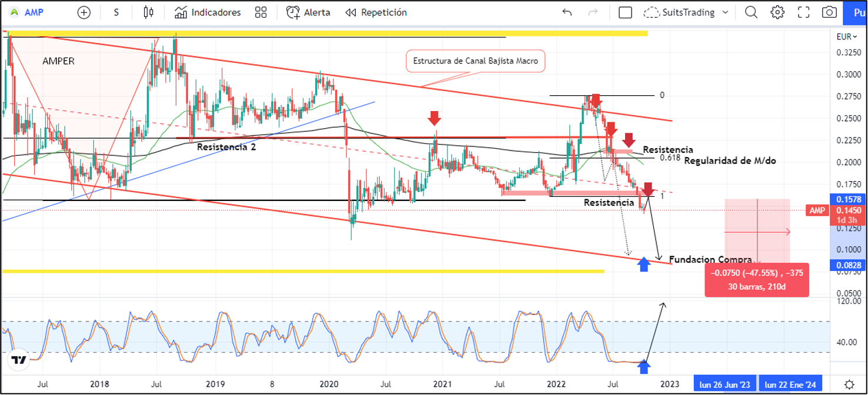Open the indicator templates grid icon

click(261, 12)
